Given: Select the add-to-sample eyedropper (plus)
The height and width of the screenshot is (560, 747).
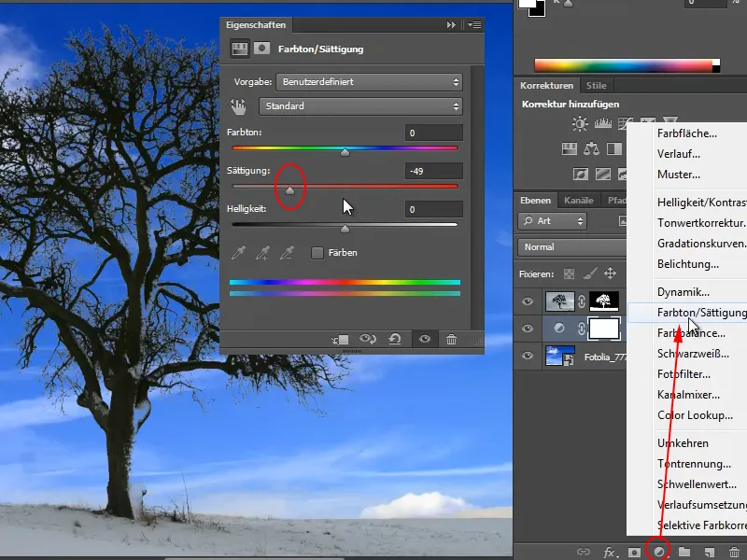Looking at the screenshot, I should tap(262, 252).
